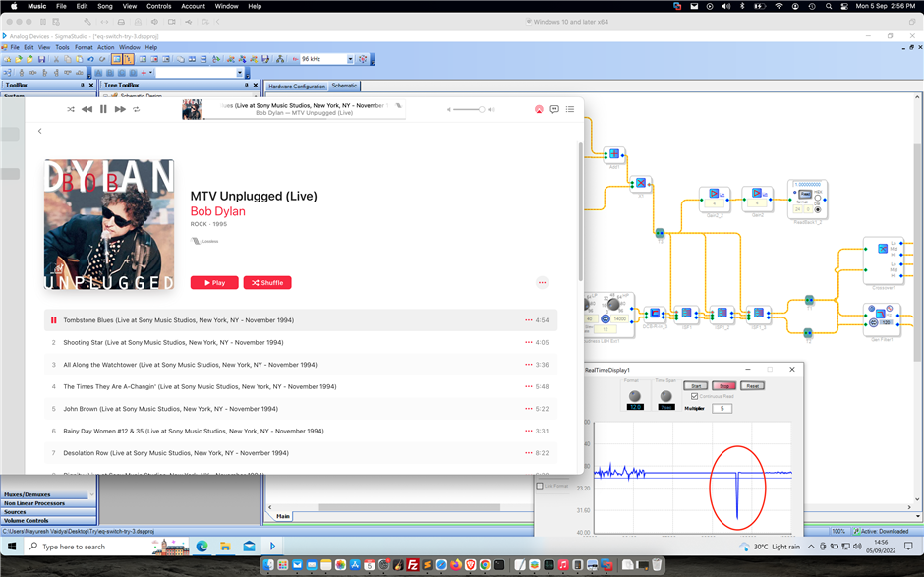Screen dimensions: 924x577
Task: Show the Up Next queue list icon
Action: [x=570, y=109]
